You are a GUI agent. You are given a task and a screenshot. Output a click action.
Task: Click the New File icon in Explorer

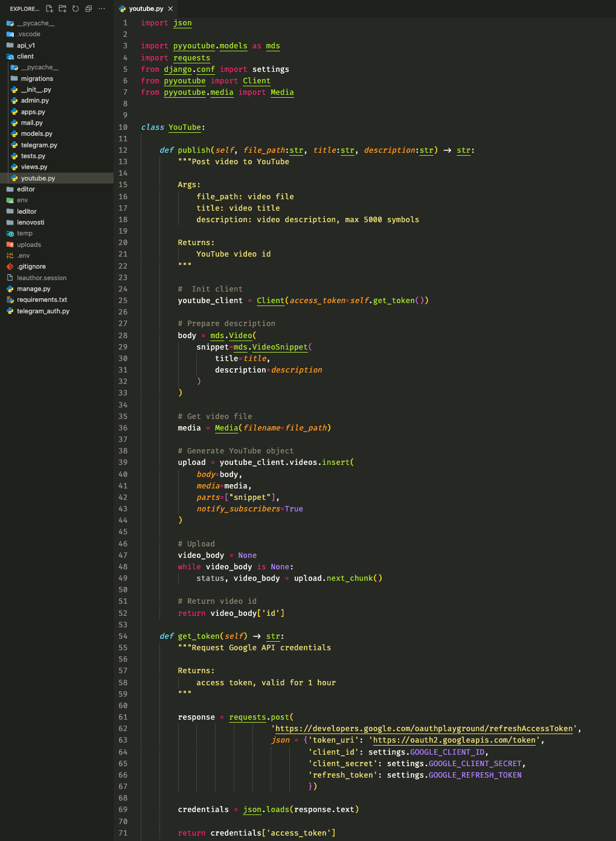pyautogui.click(x=50, y=8)
